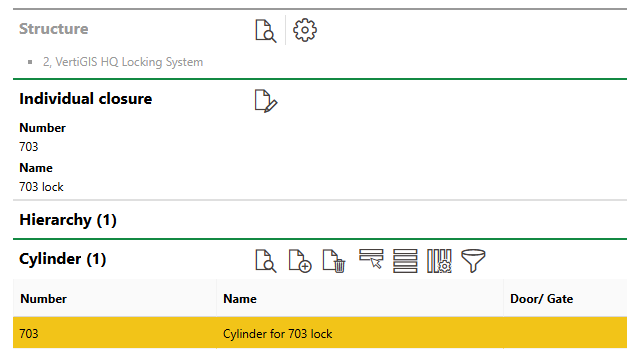Add a new cylinder record

300,261
